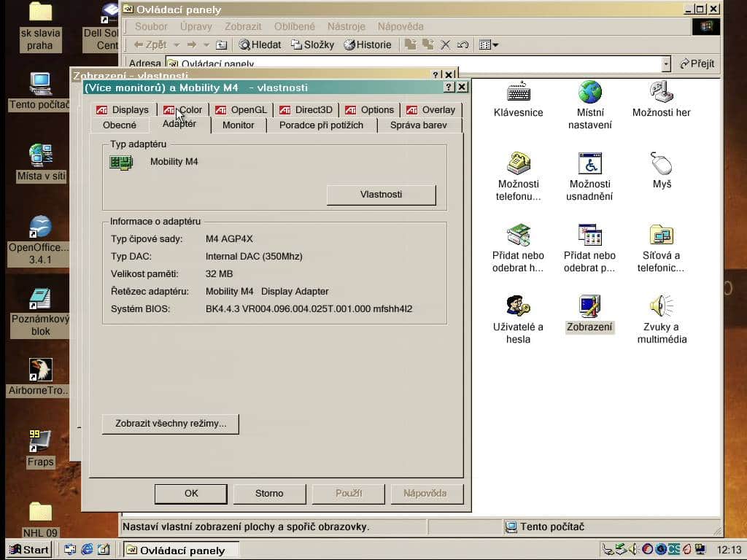Open Přidat nebo odebrat programy icon

[x=589, y=235]
